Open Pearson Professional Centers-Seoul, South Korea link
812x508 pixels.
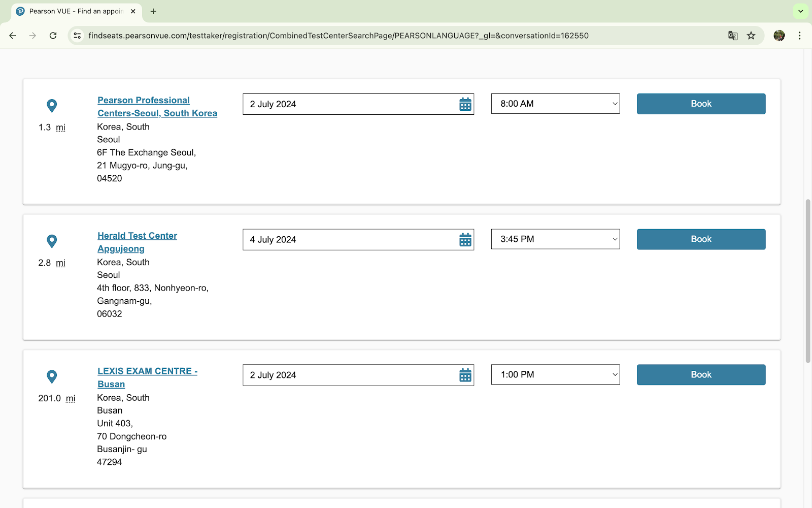point(157,107)
